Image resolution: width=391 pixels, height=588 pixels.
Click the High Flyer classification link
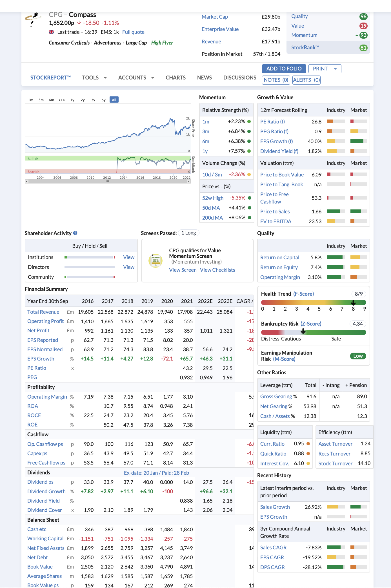[162, 43]
